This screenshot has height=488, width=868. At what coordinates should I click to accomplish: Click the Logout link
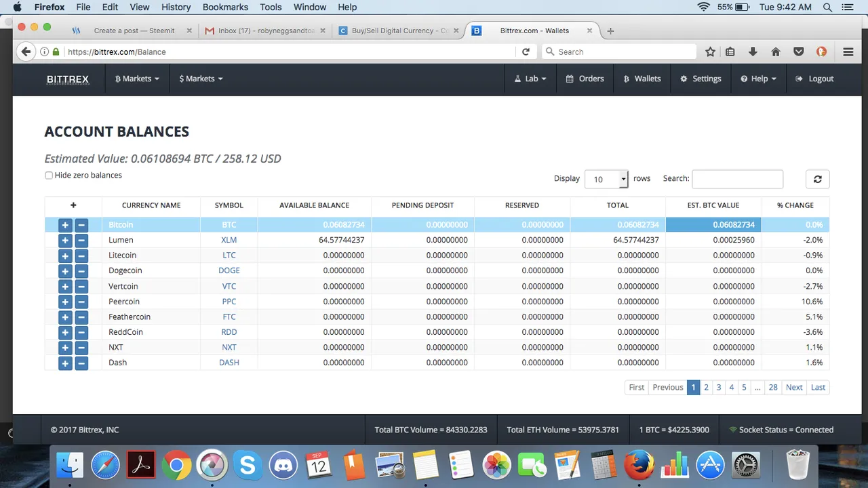point(814,79)
